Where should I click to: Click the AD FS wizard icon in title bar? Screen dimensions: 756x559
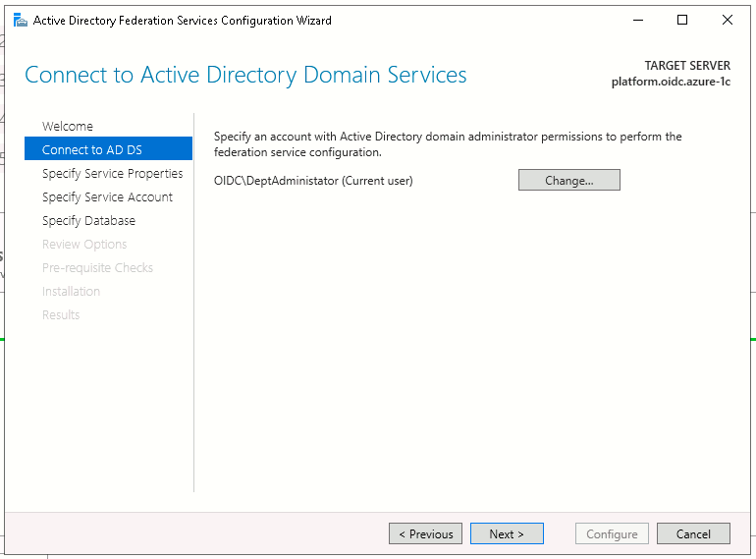click(x=20, y=20)
